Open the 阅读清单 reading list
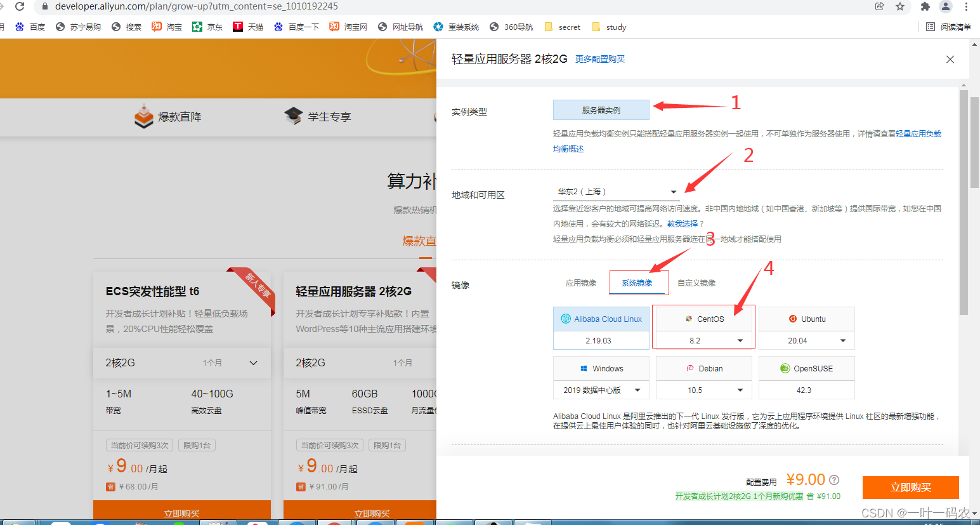The height and width of the screenshot is (525, 980). point(949,27)
